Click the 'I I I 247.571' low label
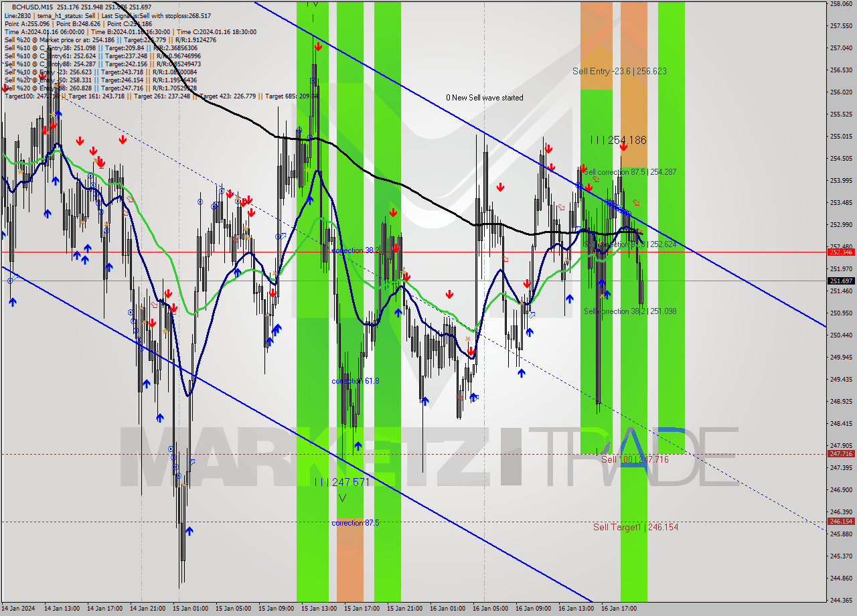The image size is (857, 616). (341, 482)
